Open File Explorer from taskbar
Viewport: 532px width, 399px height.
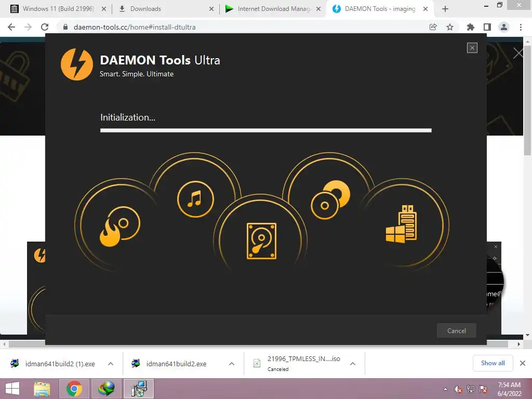click(42, 389)
